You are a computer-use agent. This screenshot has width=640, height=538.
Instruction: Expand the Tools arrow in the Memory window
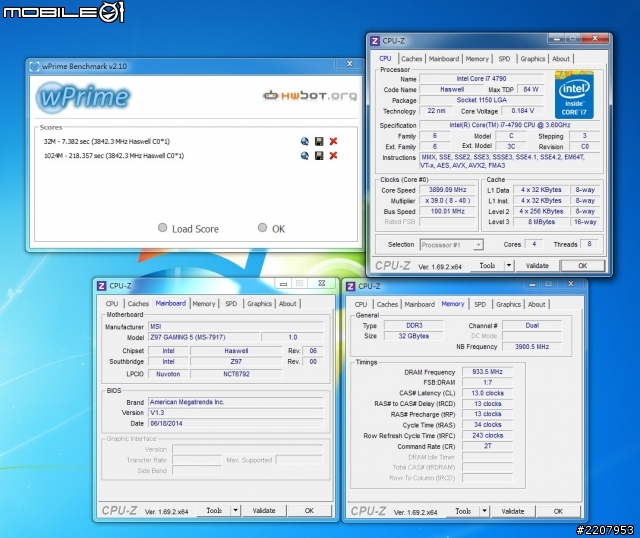(x=484, y=511)
